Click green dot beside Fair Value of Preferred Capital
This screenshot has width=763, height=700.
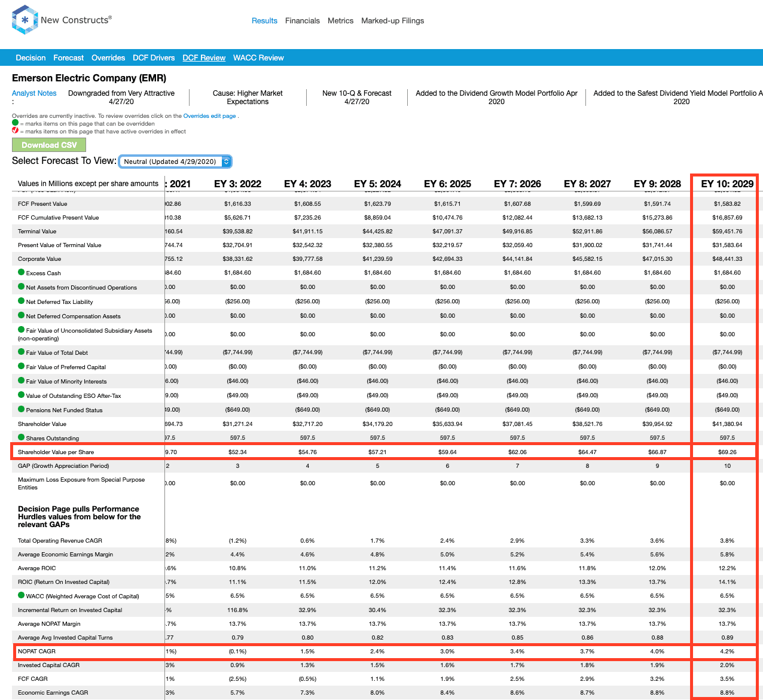22,366
